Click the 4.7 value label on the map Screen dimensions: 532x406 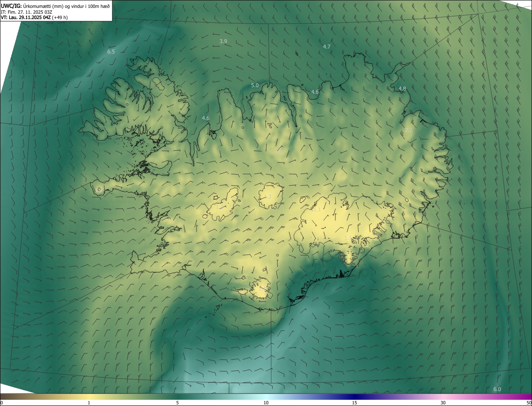[x=327, y=46]
